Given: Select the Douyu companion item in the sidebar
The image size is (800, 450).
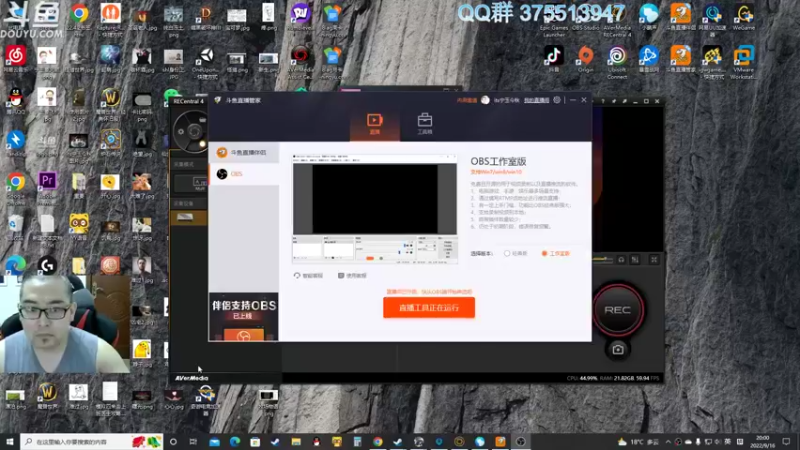Looking at the screenshot, I should pos(244,153).
